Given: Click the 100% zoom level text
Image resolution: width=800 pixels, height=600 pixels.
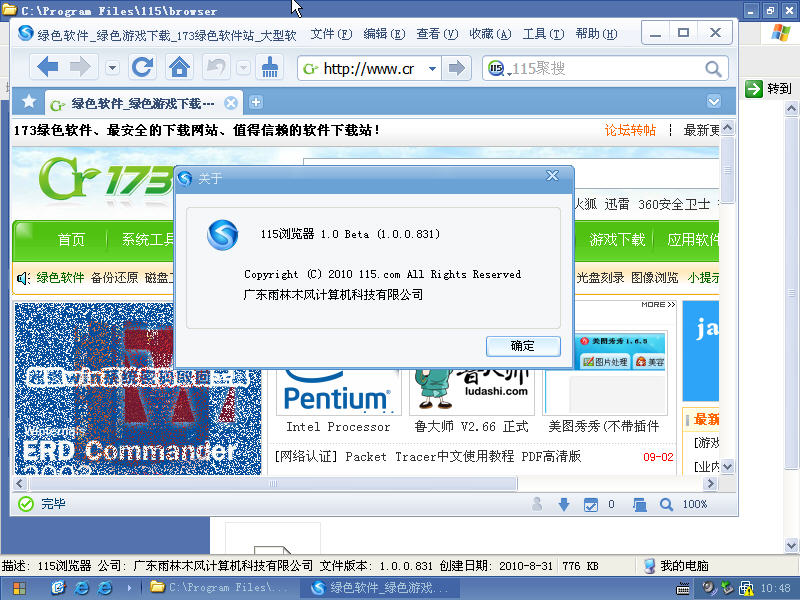Looking at the screenshot, I should 695,505.
